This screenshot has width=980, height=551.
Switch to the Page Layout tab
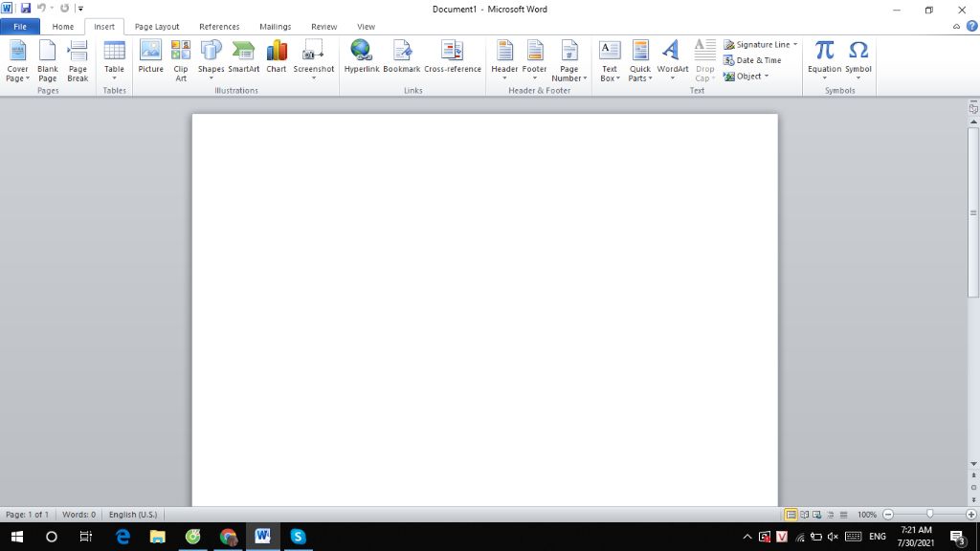pyautogui.click(x=157, y=27)
